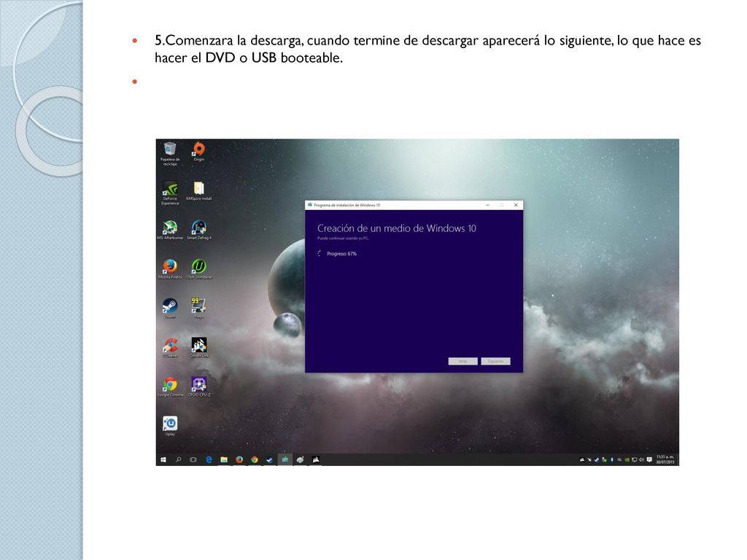The width and height of the screenshot is (747, 560).
Task: Select the Corsair Link desktop shortcut
Action: 198,348
